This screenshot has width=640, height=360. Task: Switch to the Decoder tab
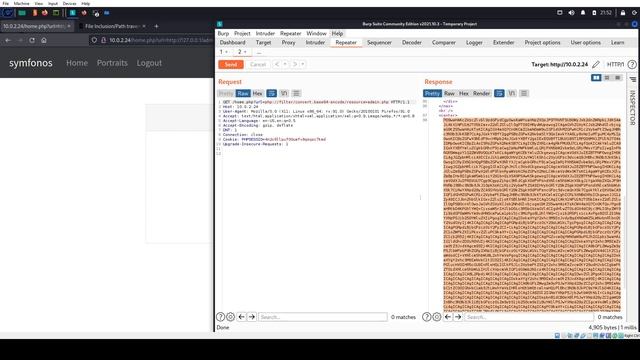pos(411,42)
